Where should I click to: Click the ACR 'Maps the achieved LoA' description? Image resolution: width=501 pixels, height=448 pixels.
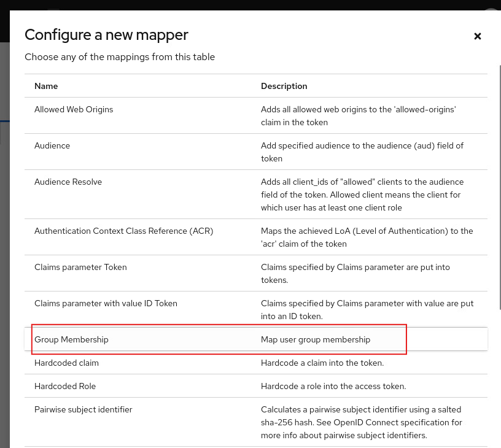click(x=367, y=238)
